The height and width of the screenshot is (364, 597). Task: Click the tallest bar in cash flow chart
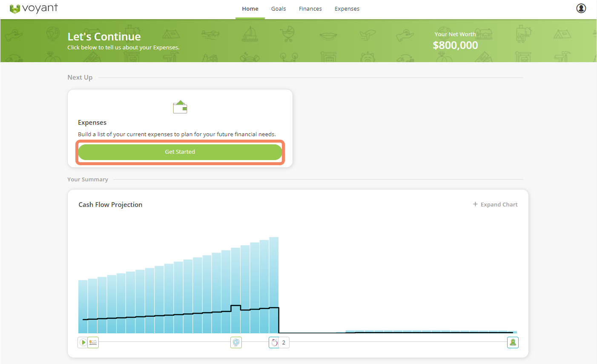[x=274, y=285]
